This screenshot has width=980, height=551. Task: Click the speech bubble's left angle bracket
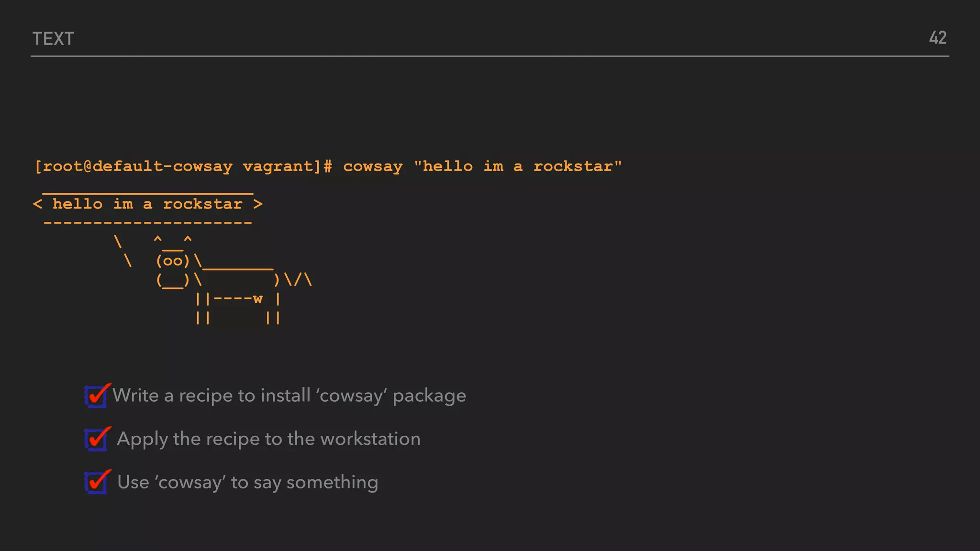coord(38,204)
